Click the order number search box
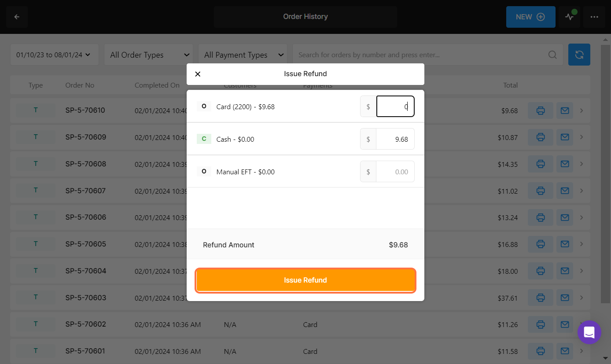 (420, 55)
